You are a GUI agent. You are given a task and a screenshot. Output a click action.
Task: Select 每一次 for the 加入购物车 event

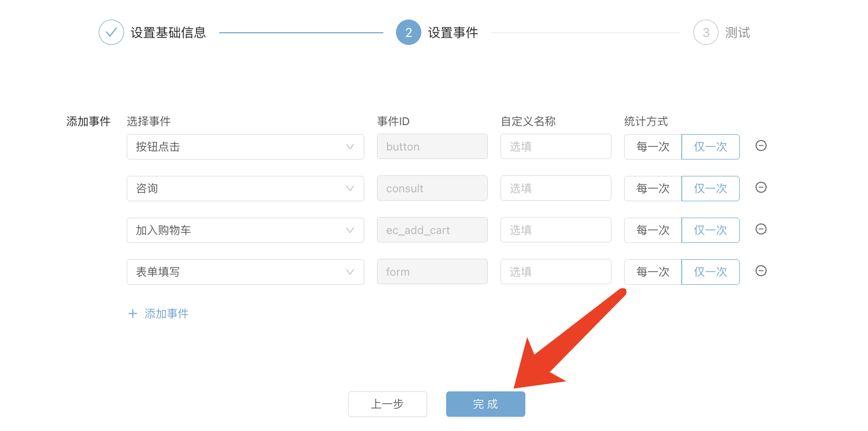[x=653, y=230]
